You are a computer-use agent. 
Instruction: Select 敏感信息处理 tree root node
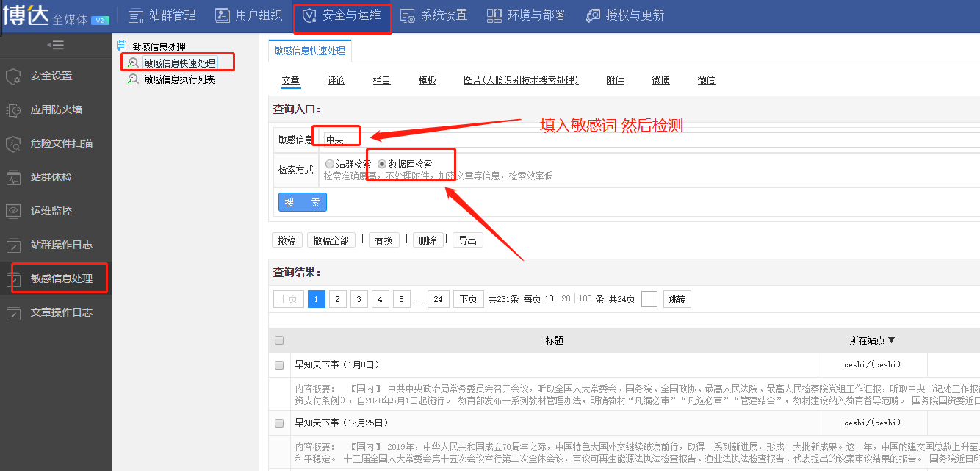159,46
